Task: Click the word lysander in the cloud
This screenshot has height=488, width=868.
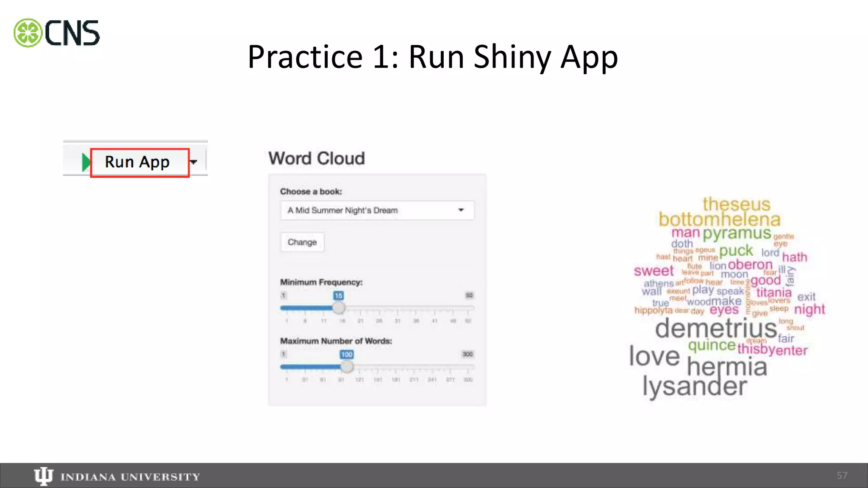Action: [x=695, y=386]
